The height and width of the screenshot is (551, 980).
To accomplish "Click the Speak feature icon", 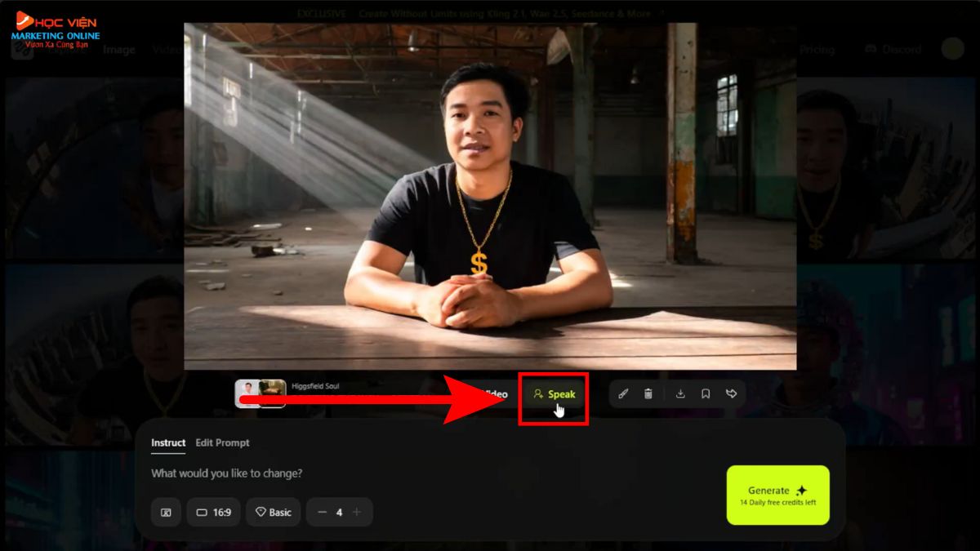I will [554, 393].
